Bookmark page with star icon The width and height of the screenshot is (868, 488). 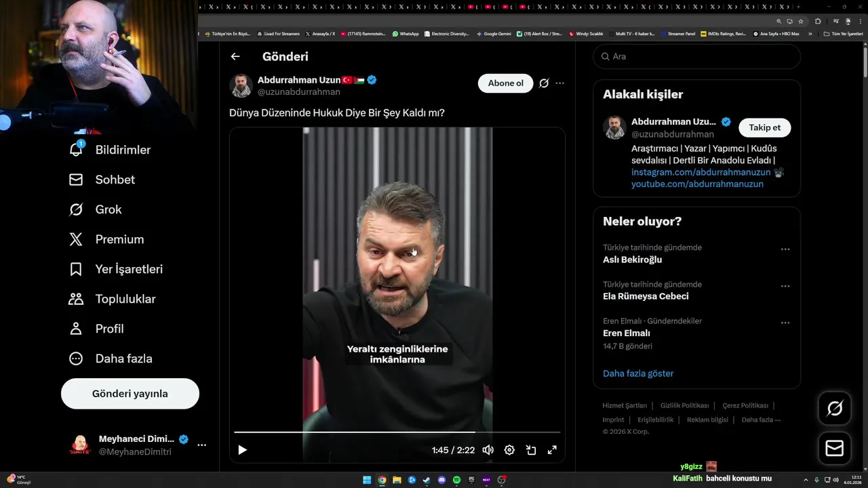point(801,21)
